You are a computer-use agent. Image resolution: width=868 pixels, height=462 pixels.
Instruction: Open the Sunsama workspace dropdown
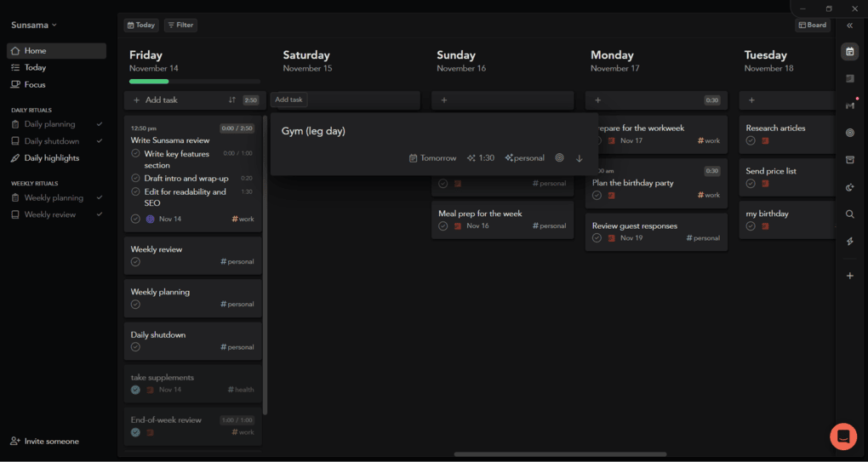pos(34,25)
